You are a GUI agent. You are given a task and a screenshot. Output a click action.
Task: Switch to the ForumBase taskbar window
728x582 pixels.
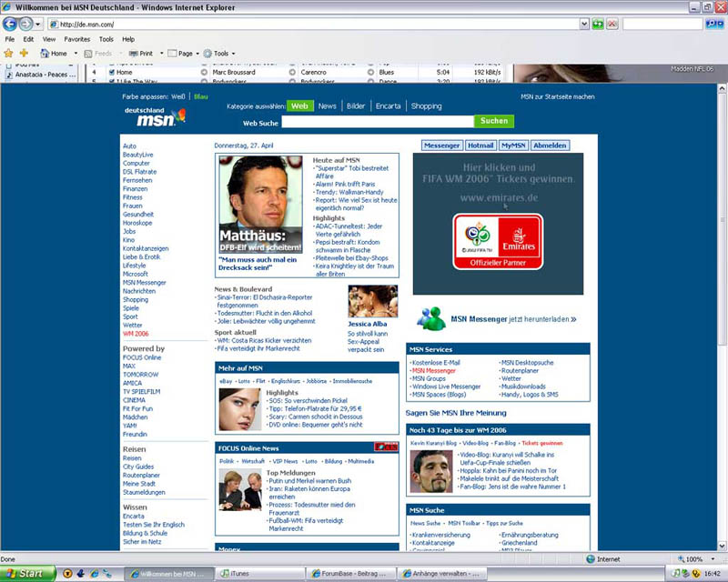coord(352,574)
